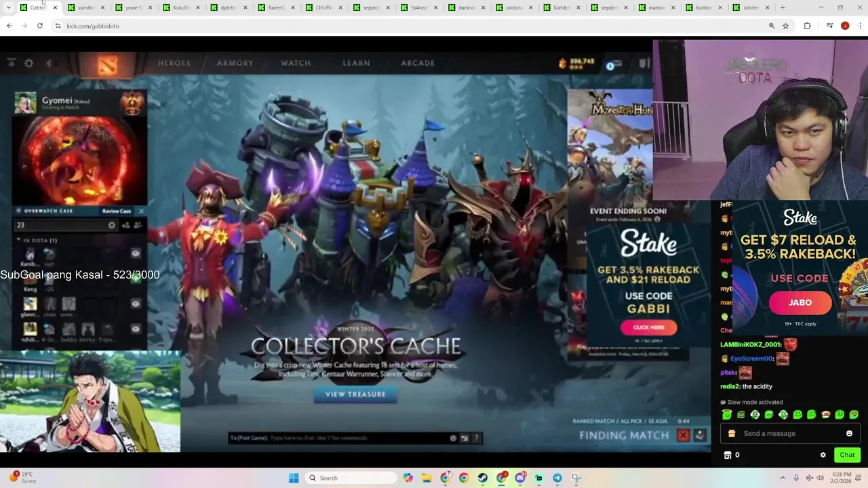Click the Slow mode activated notice
The height and width of the screenshot is (488, 868).
751,402
